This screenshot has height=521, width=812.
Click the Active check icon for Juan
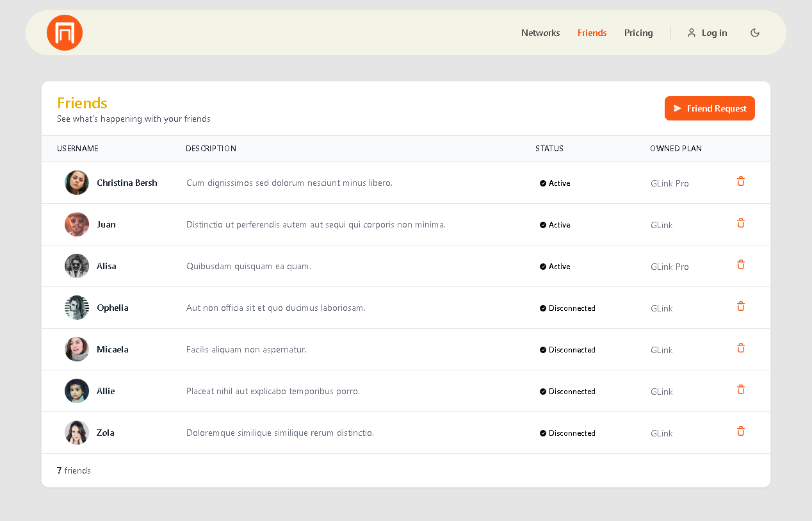coord(543,225)
